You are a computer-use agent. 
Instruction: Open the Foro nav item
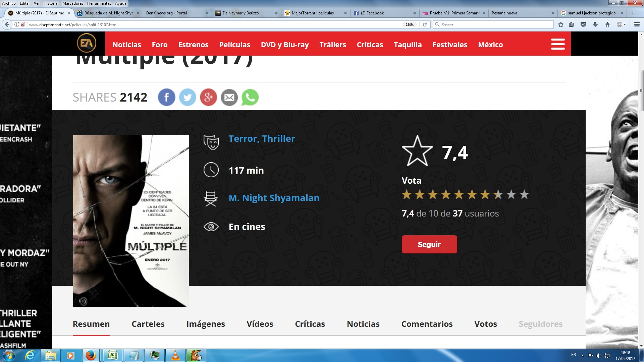(x=160, y=45)
